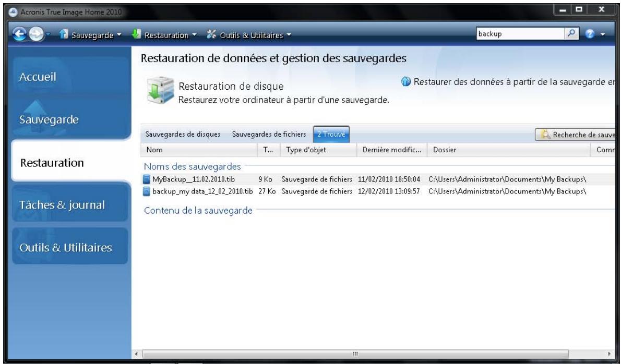The width and height of the screenshot is (621, 364).
Task: Open the Sauvegarde sidebar section
Action: 71,119
